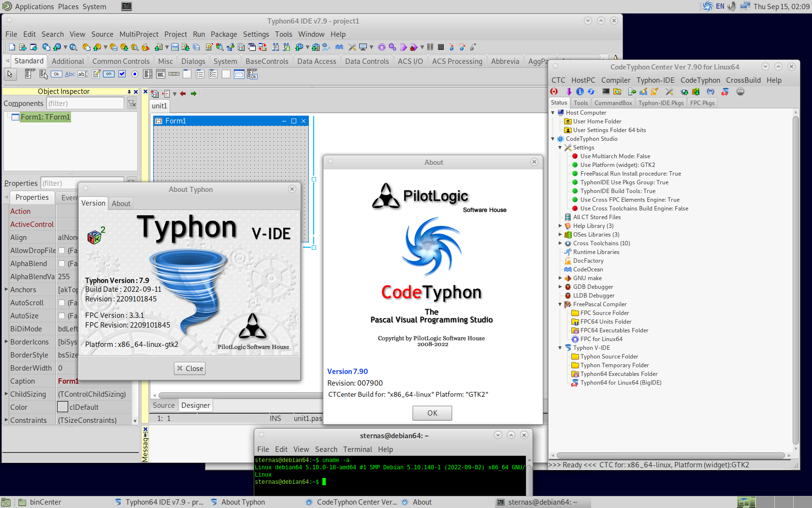Image resolution: width=812 pixels, height=508 pixels.
Task: Pick the TCheckBox component icon in palette
Action: tap(122, 74)
